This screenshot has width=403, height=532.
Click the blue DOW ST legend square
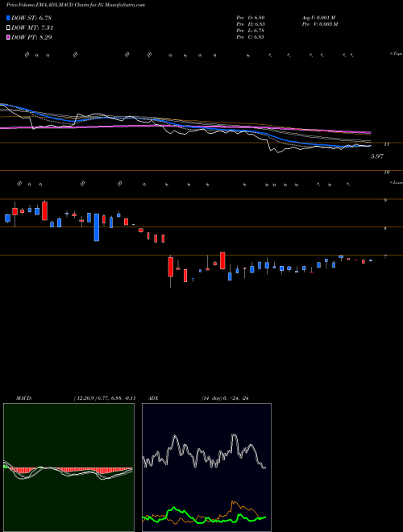click(8, 18)
